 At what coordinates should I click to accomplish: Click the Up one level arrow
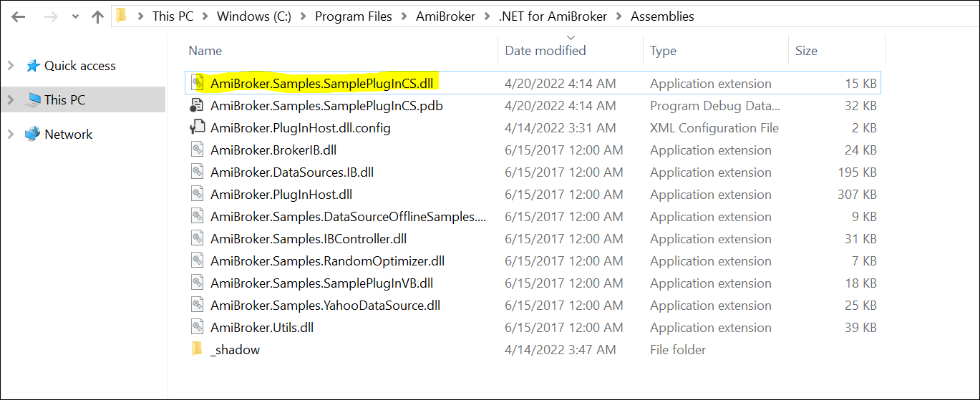pos(98,16)
